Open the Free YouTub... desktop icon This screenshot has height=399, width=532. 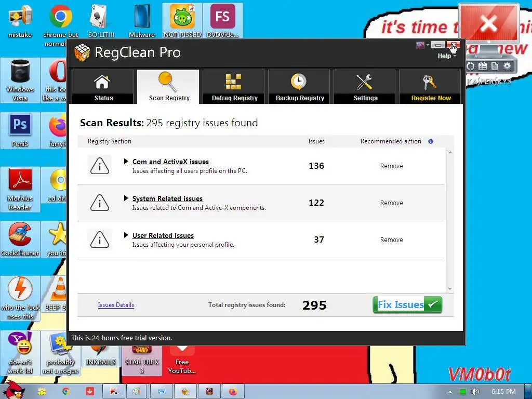tap(182, 361)
